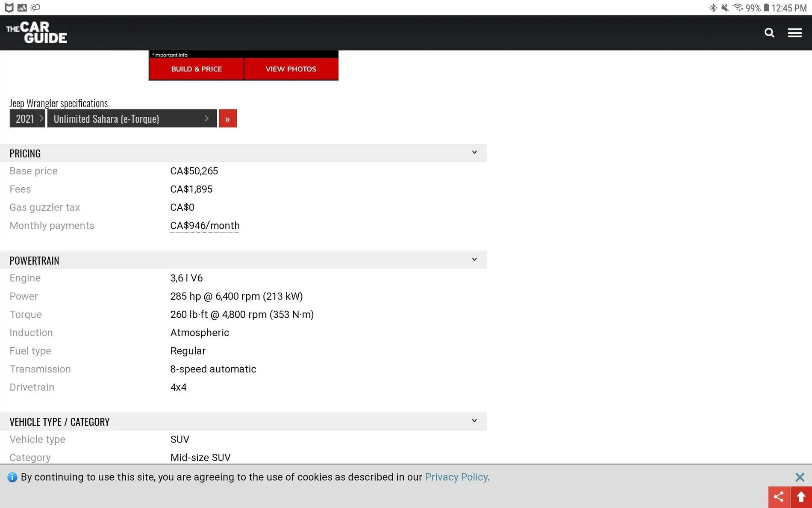Select the 8-speed automatic transmission value
This screenshot has height=508, width=812.
[213, 369]
